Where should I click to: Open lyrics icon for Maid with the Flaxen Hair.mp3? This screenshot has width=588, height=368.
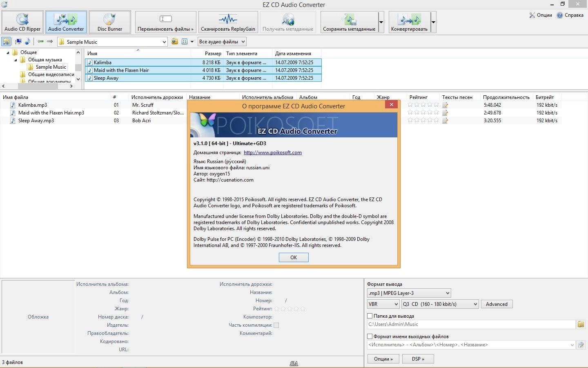pyautogui.click(x=445, y=113)
